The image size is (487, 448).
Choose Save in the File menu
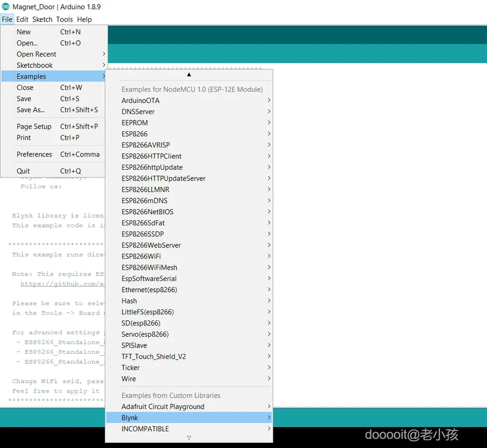click(x=53, y=99)
